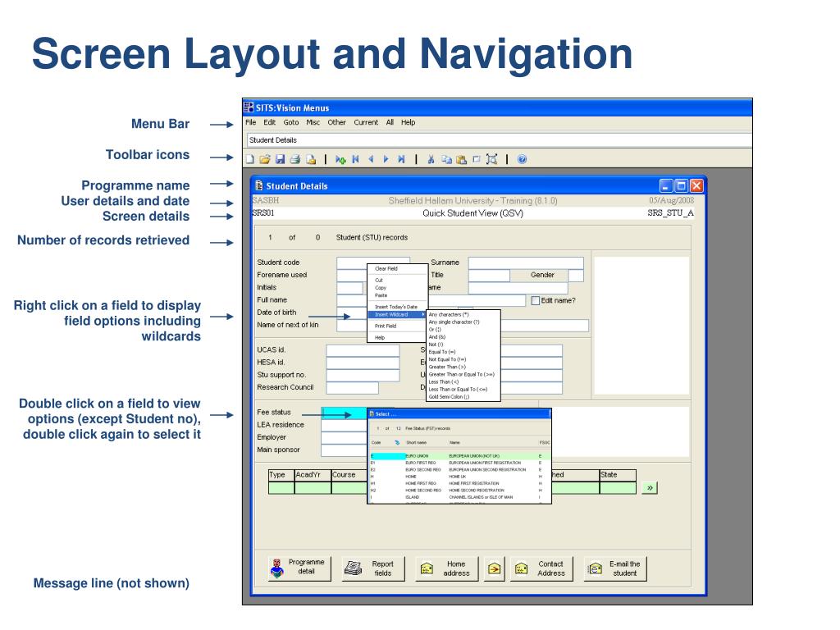
Task: Click the Cut scissors toolbar icon
Action: [x=431, y=160]
